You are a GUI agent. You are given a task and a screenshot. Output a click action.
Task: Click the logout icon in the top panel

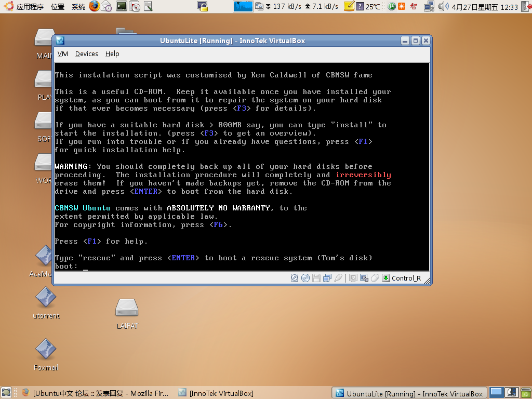pos(526,6)
